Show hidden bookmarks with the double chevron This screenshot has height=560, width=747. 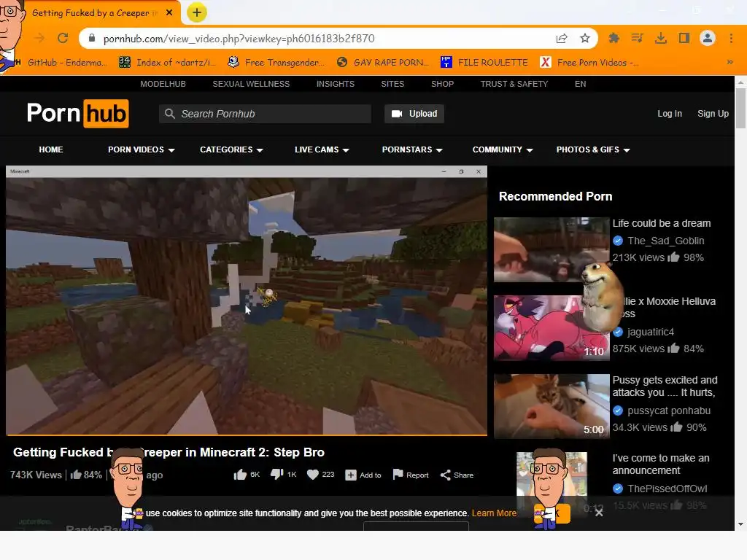tap(729, 62)
